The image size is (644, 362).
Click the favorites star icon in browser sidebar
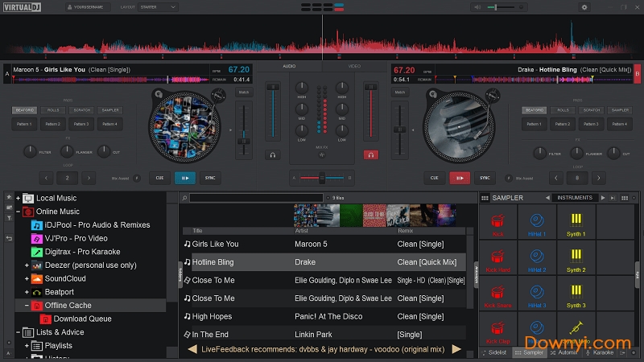click(x=9, y=197)
